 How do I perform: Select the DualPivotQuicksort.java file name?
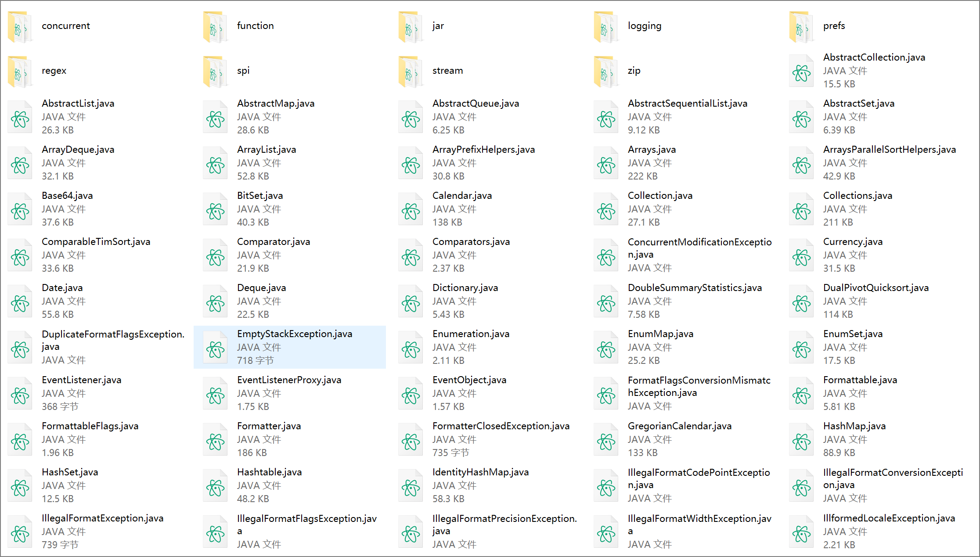(876, 288)
